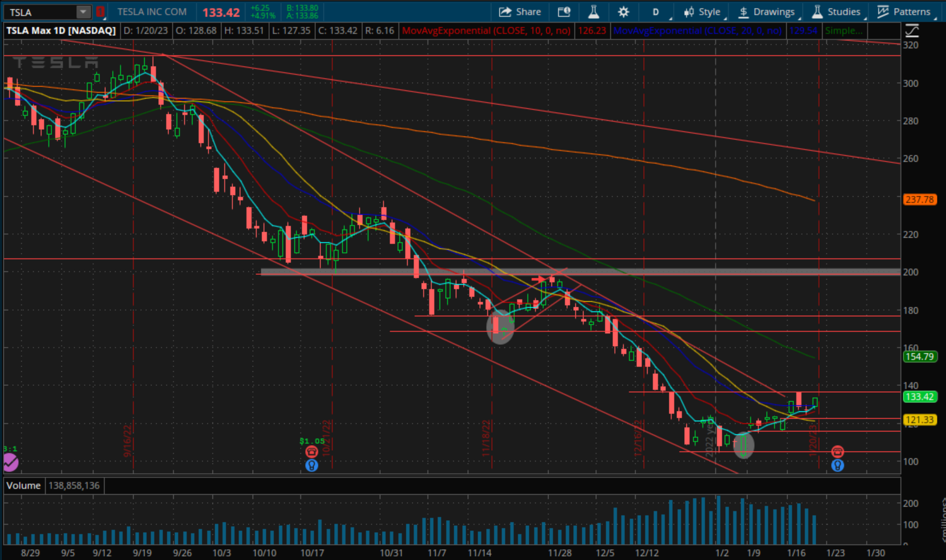The image size is (946, 560).
Task: Open the Patterns menu
Action: pyautogui.click(x=904, y=12)
